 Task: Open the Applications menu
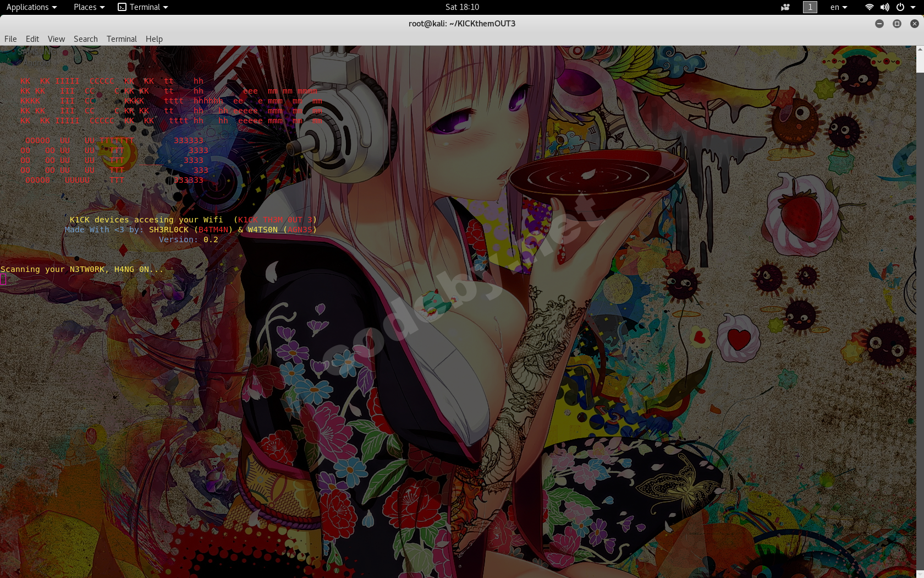point(31,7)
